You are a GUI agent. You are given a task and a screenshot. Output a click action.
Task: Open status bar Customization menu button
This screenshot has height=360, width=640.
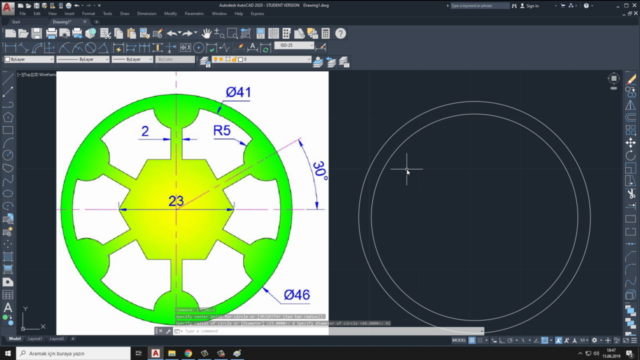[x=634, y=340]
